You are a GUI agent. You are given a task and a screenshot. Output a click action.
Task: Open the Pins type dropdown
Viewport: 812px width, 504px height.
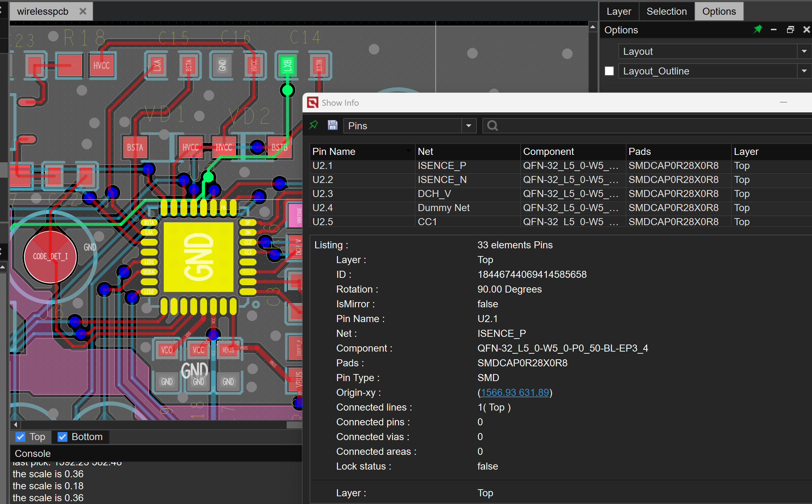468,126
